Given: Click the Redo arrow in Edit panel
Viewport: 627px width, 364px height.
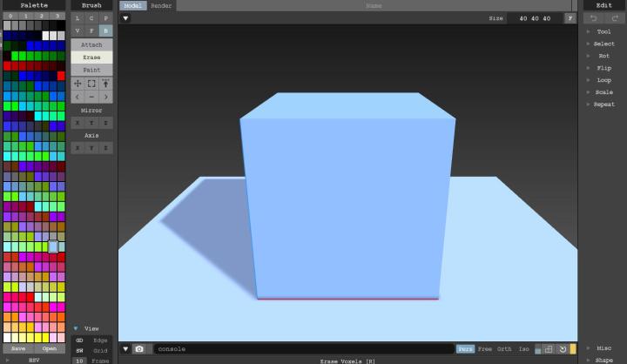Looking at the screenshot, I should pos(615,18).
